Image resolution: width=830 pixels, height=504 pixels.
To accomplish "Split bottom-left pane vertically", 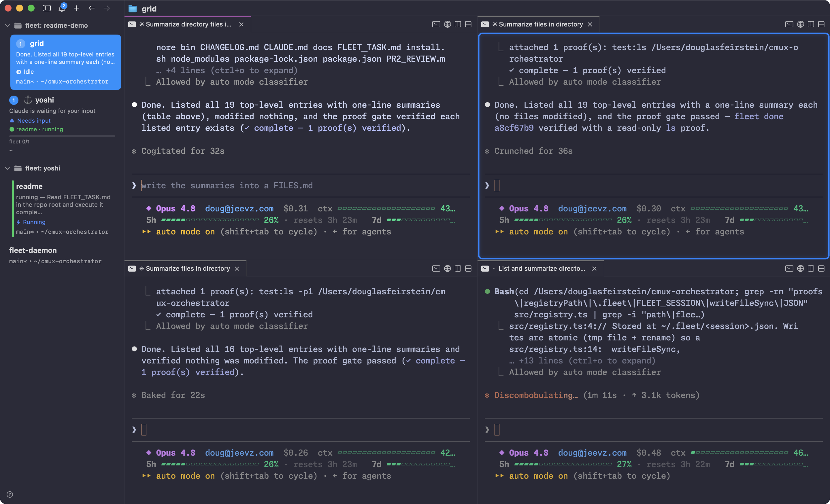I will pos(458,268).
